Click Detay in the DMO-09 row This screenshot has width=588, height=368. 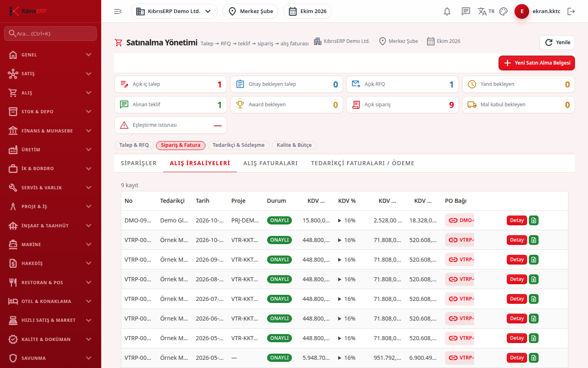(517, 220)
